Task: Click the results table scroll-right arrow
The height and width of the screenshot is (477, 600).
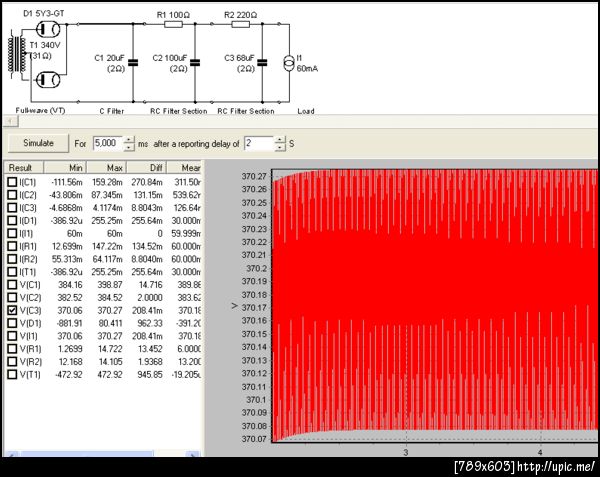Action: pyautogui.click(x=193, y=454)
